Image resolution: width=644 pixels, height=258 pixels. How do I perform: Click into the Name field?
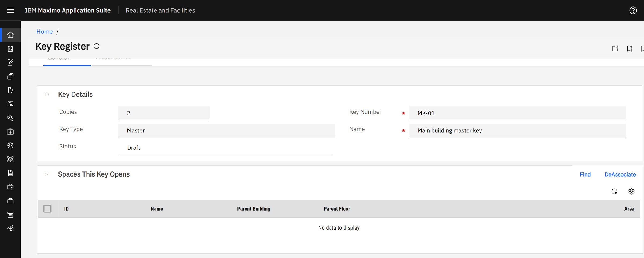[517, 130]
